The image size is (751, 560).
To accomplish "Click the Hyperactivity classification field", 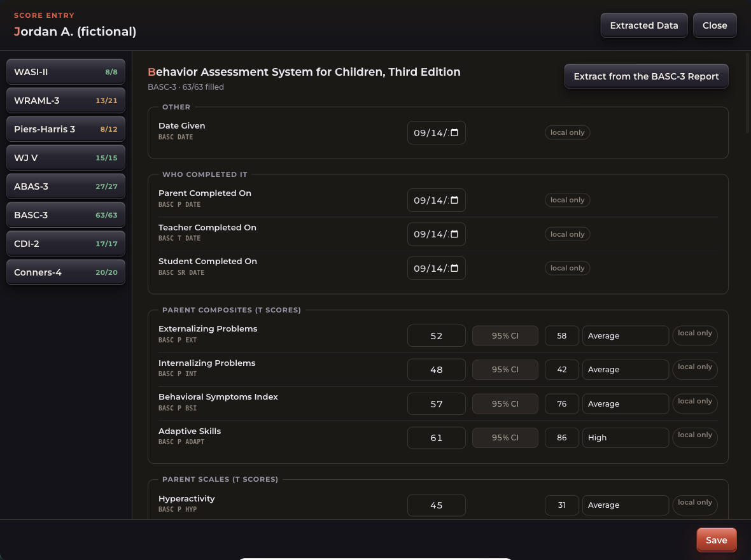I will [626, 505].
